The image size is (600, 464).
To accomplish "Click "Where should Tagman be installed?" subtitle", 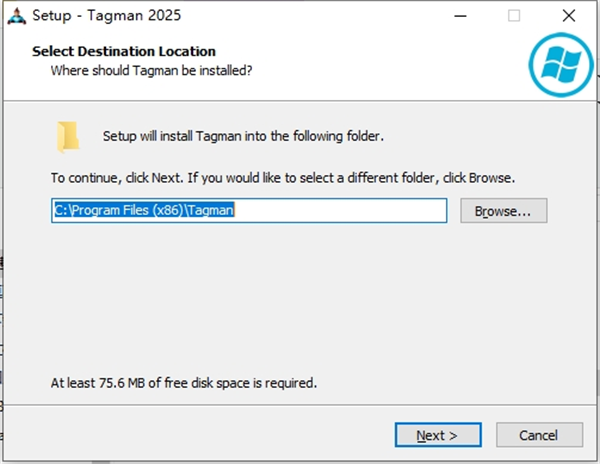I will pos(151,70).
